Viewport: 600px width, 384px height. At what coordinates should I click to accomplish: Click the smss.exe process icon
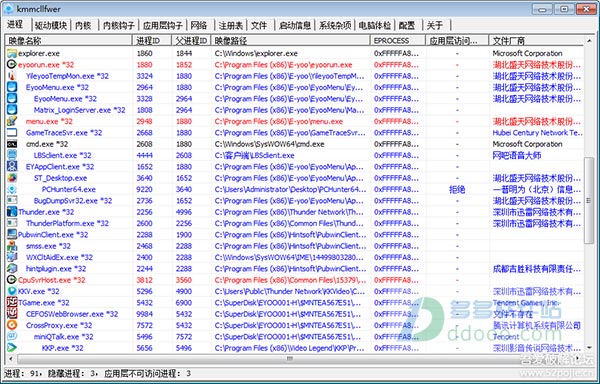pyautogui.click(x=12, y=246)
